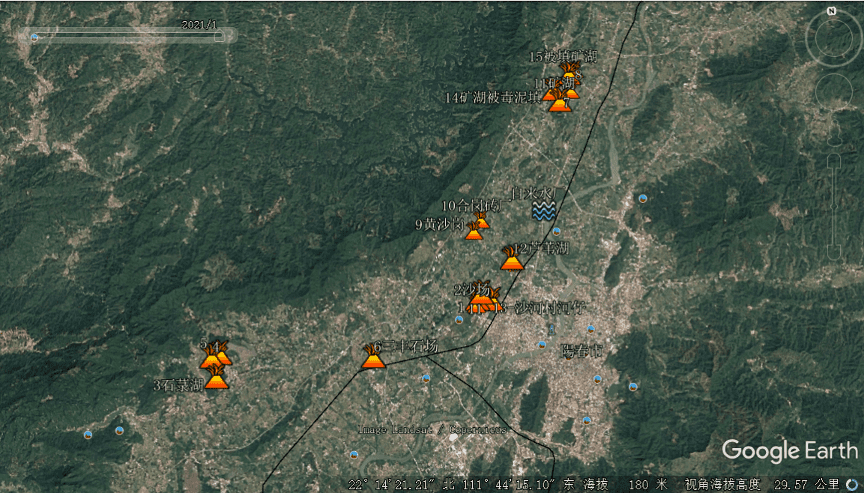The image size is (864, 493).
Task: Click the time slider right end handle
Action: (219, 36)
